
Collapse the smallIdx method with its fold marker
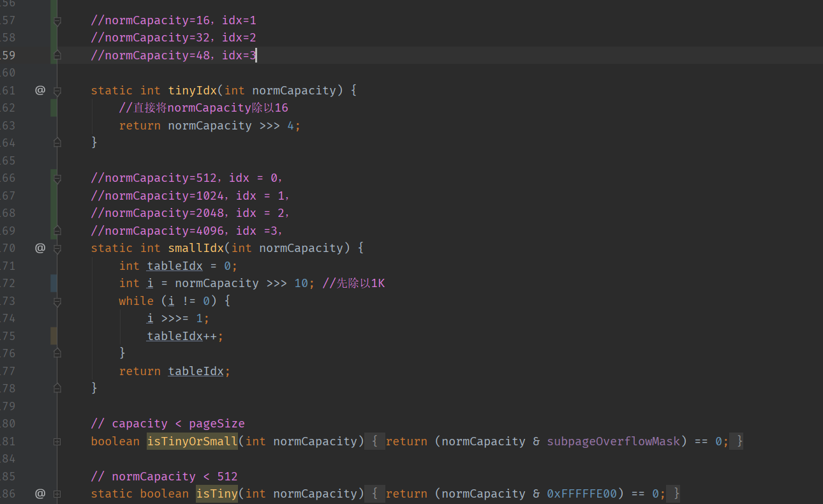click(x=57, y=249)
